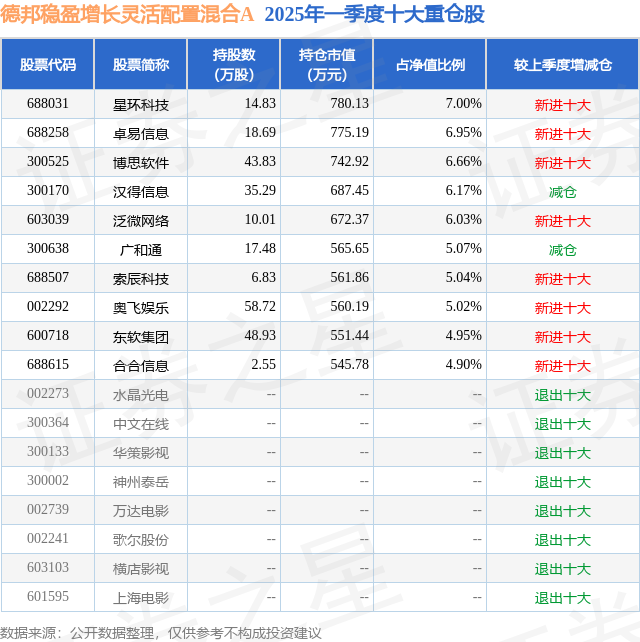Click the 博思软件 stock name

pos(141,163)
